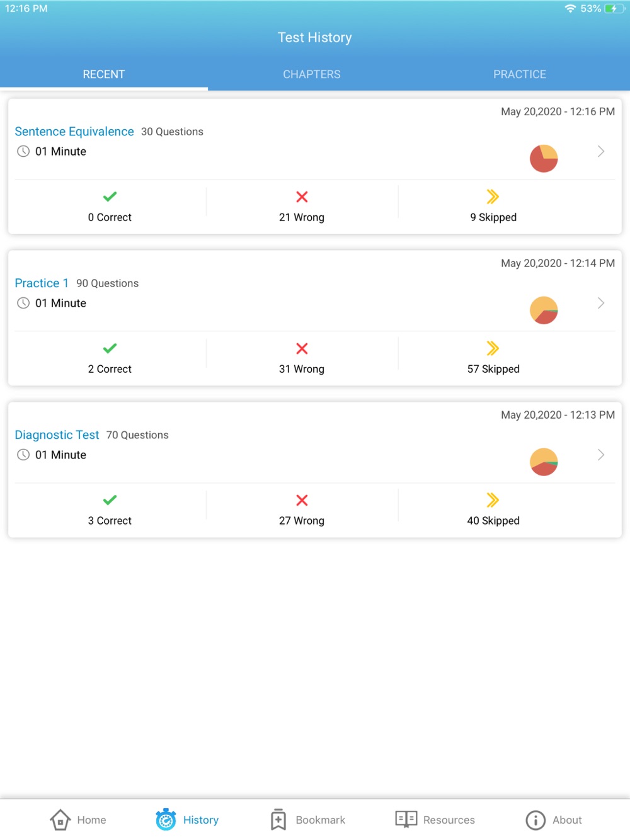Viewport: 630px width, 840px height.
Task: Tap the pie chart for Diagnostic Test
Action: [x=544, y=462]
